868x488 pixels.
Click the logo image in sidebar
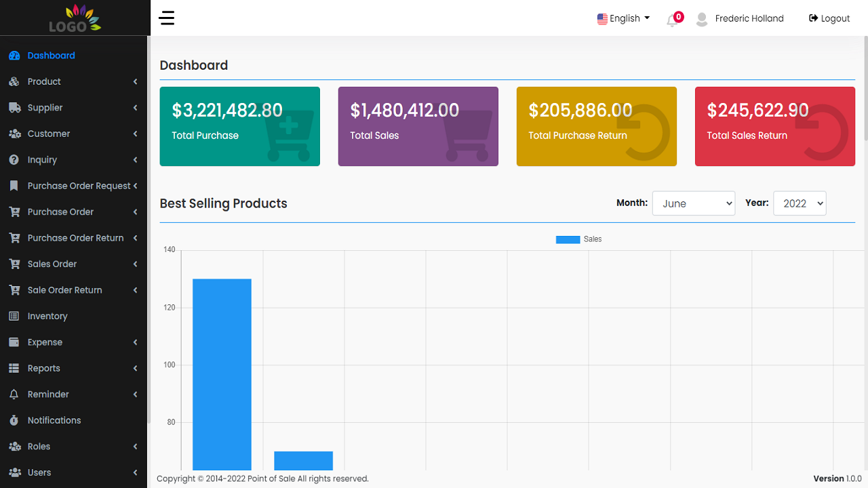75,18
